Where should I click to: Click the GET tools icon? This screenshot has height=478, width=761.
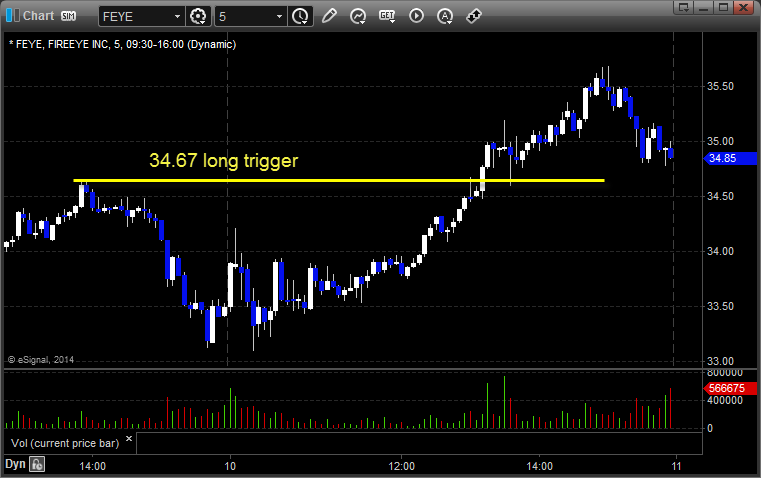click(x=387, y=16)
